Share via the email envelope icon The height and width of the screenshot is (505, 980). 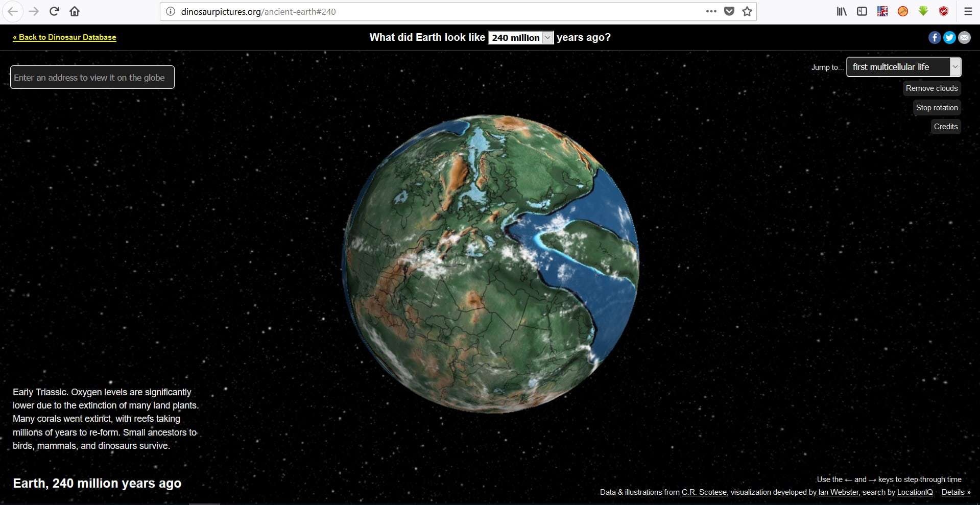(x=964, y=37)
